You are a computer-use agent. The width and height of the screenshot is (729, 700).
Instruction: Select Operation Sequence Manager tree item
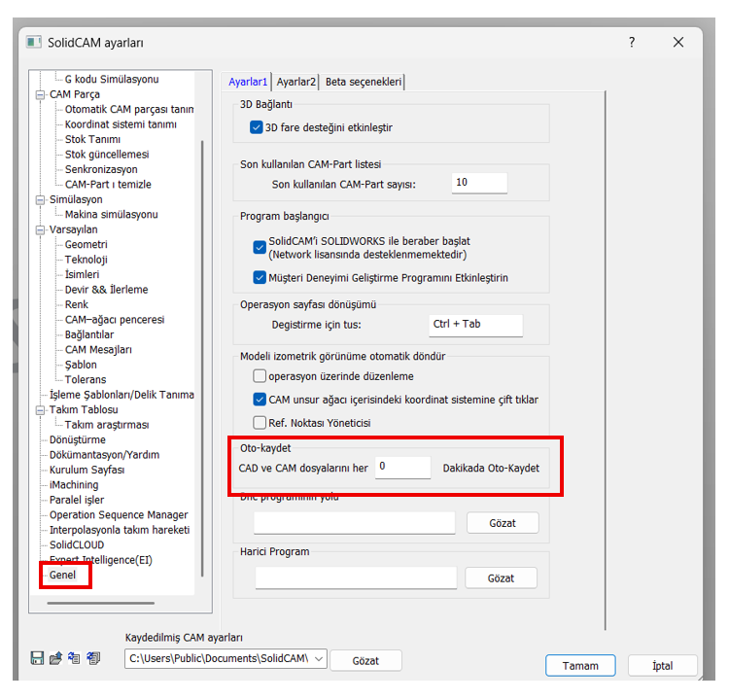(119, 515)
